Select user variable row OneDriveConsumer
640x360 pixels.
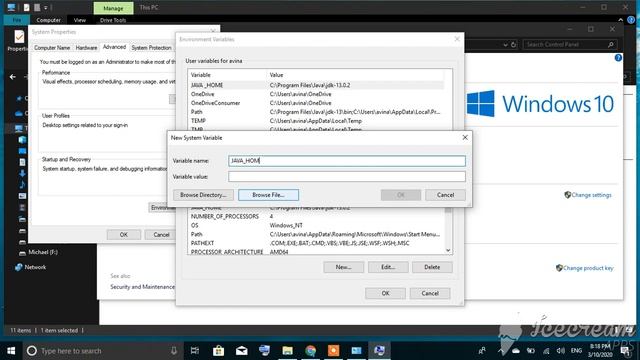click(x=316, y=103)
